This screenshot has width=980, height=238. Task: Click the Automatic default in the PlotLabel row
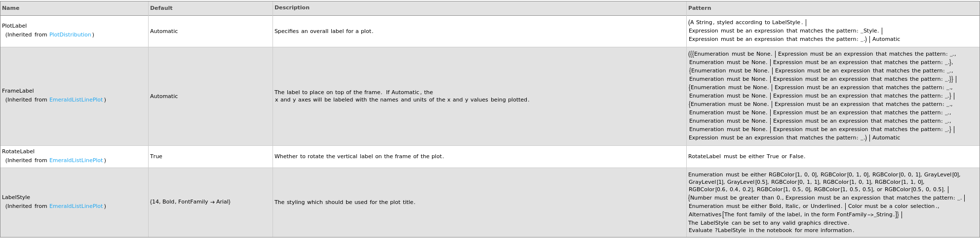(164, 32)
